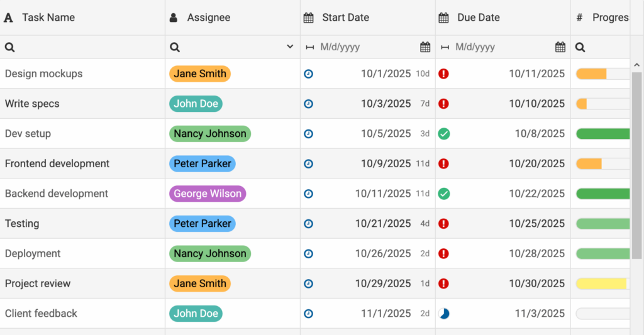Sort by the Task Name column header
Screen dimensions: 644x335
click(x=48, y=18)
